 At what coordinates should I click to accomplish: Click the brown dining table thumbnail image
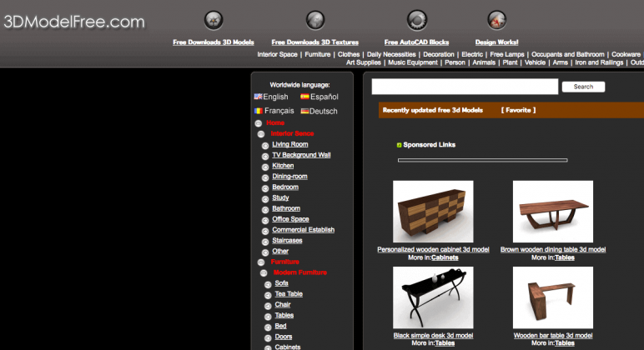coord(553,212)
